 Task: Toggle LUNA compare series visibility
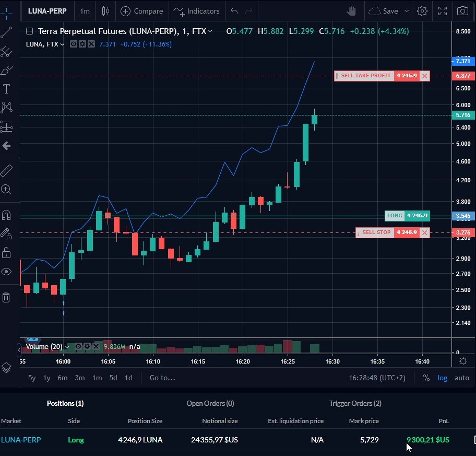coord(74,44)
